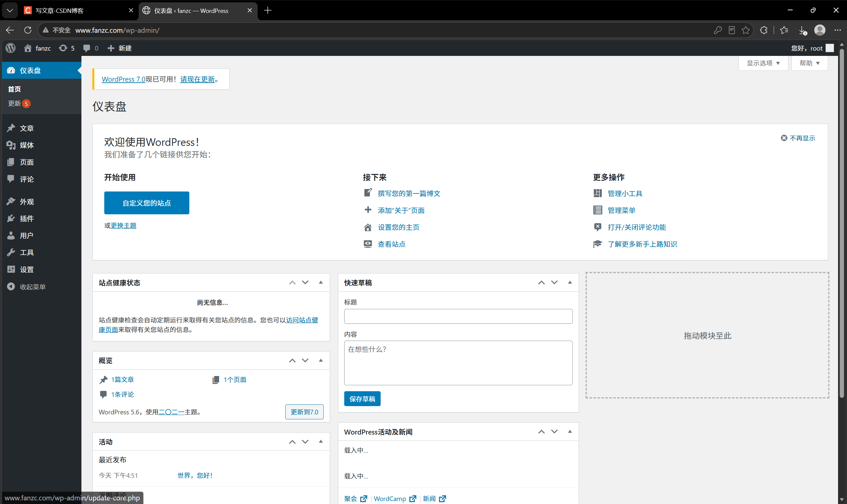Move 概览 widget down
The width and height of the screenshot is (847, 504).
[305, 360]
